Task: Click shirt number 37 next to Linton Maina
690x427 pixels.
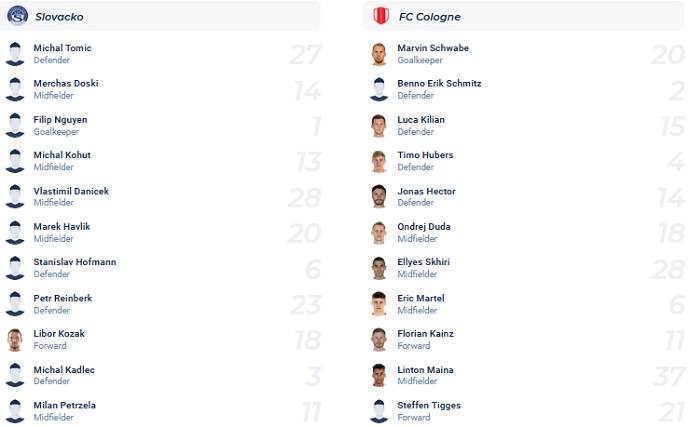Action: [668, 376]
